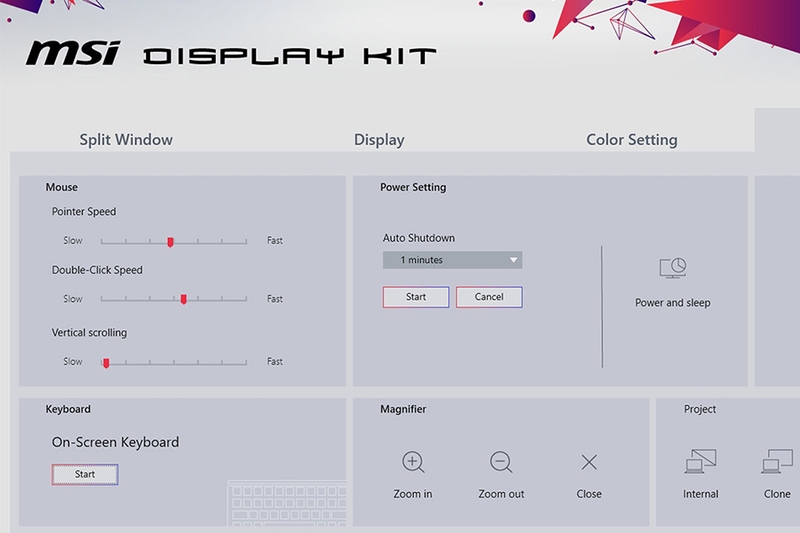
Task: Click the Close label under Magnifier
Action: (589, 494)
